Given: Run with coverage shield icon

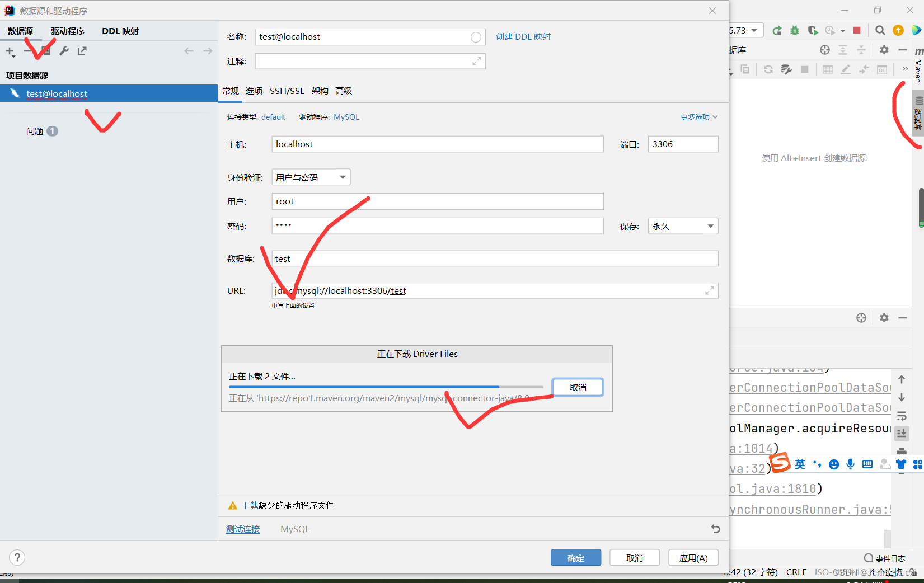Looking at the screenshot, I should click(813, 30).
